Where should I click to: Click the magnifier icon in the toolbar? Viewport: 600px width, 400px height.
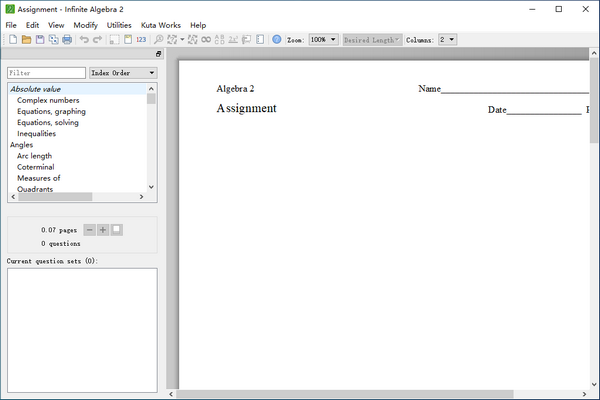(158, 40)
